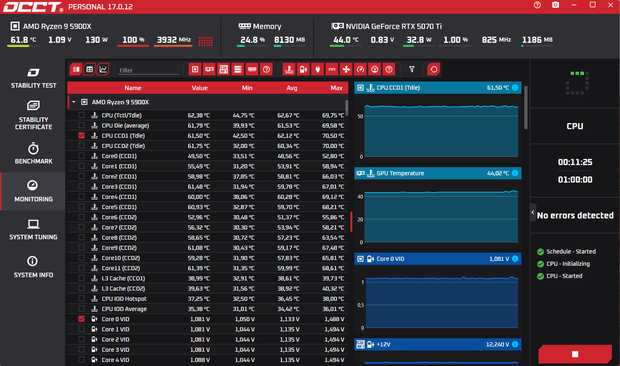
Task: Sort by the Max column header
Action: click(336, 88)
